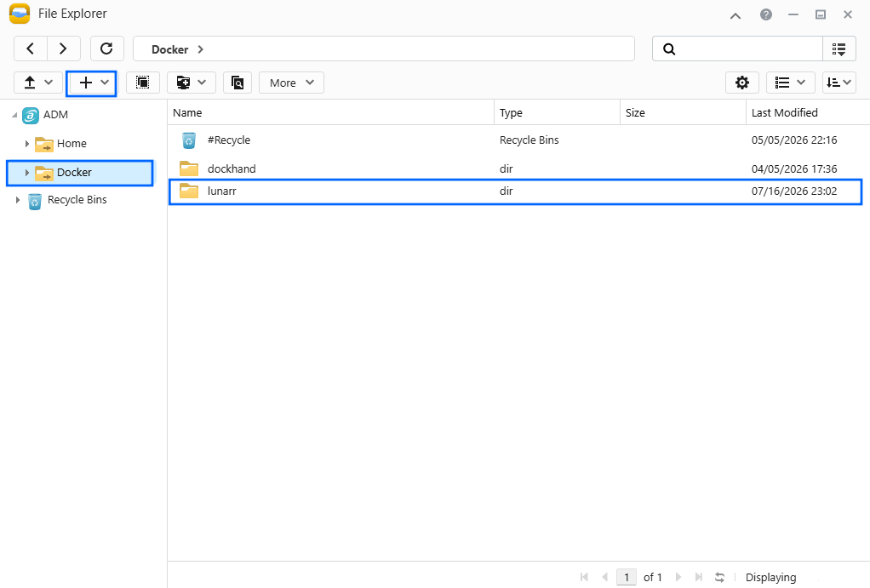Screen dimensions: 870x588
Task: Select Docker in the sidebar tree
Action: (74, 173)
